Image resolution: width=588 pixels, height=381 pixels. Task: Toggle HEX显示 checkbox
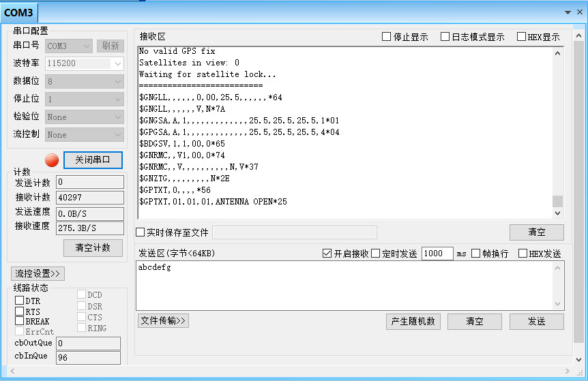521,37
